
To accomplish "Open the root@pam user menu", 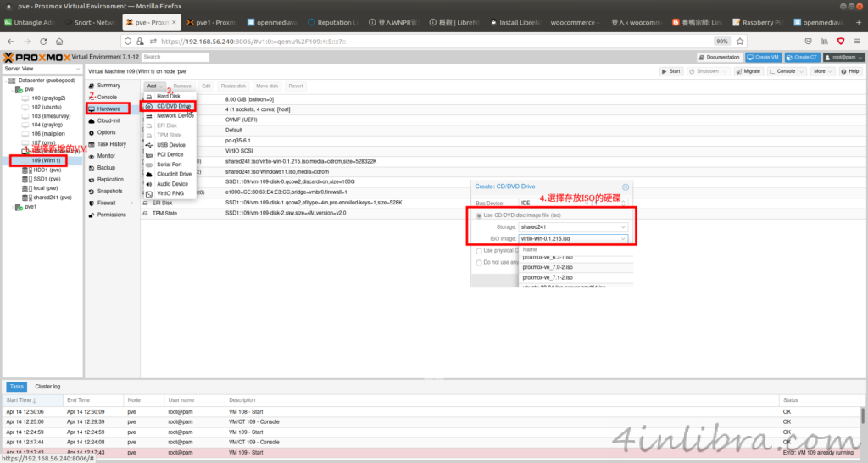I will 843,57.
